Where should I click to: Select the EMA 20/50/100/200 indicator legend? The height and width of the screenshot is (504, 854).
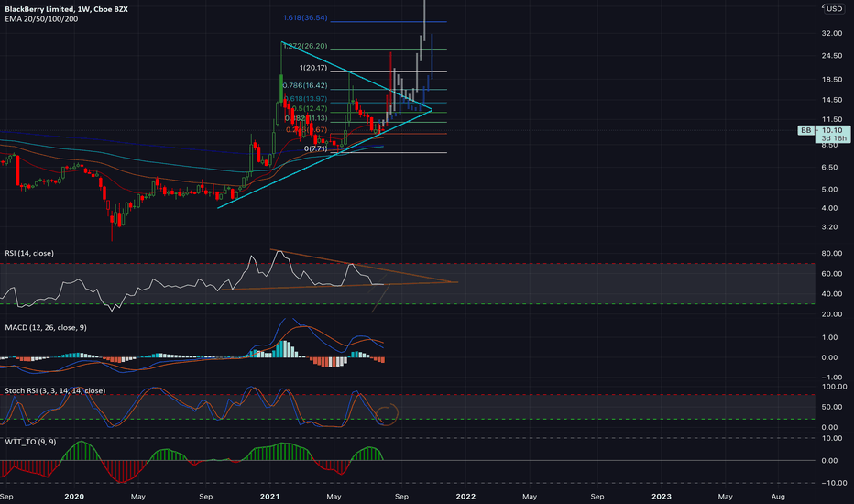[x=41, y=19]
